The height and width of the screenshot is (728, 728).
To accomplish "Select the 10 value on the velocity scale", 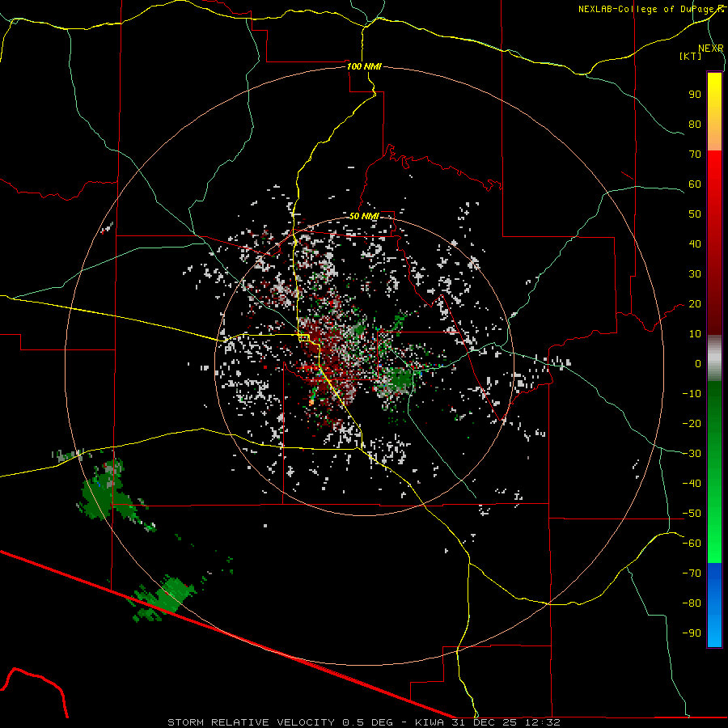I will tap(695, 334).
